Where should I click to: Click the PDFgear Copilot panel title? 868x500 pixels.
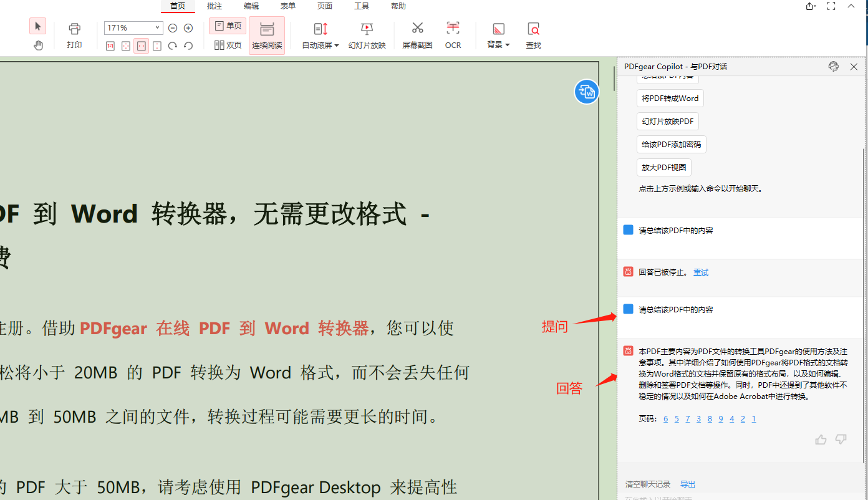click(675, 67)
